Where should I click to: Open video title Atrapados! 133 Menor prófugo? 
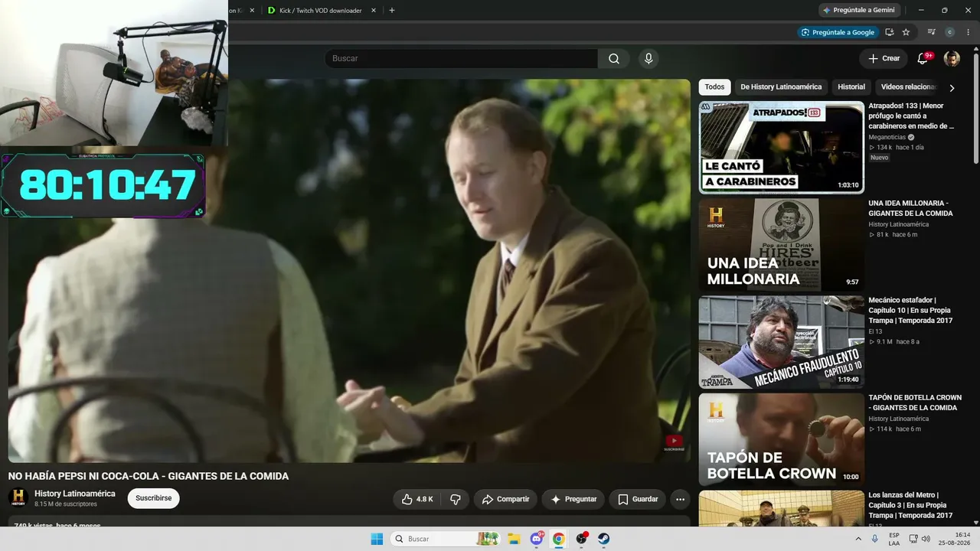[912, 116]
